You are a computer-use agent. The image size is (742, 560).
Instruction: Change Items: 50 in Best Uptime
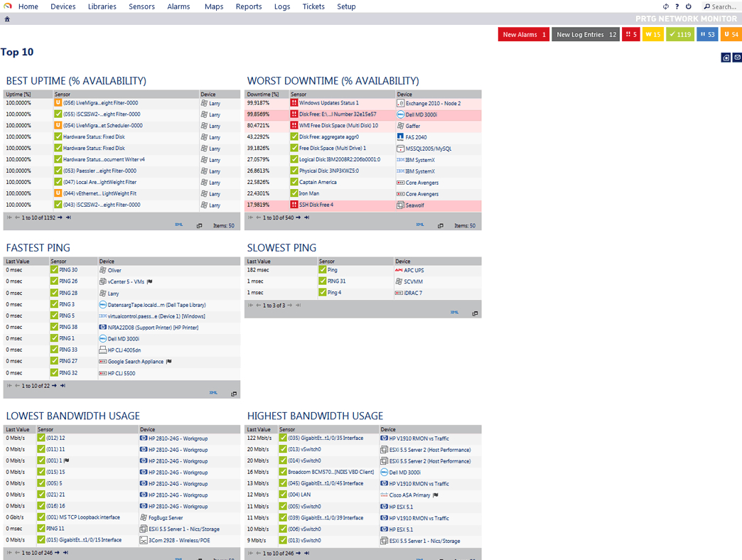click(x=223, y=225)
